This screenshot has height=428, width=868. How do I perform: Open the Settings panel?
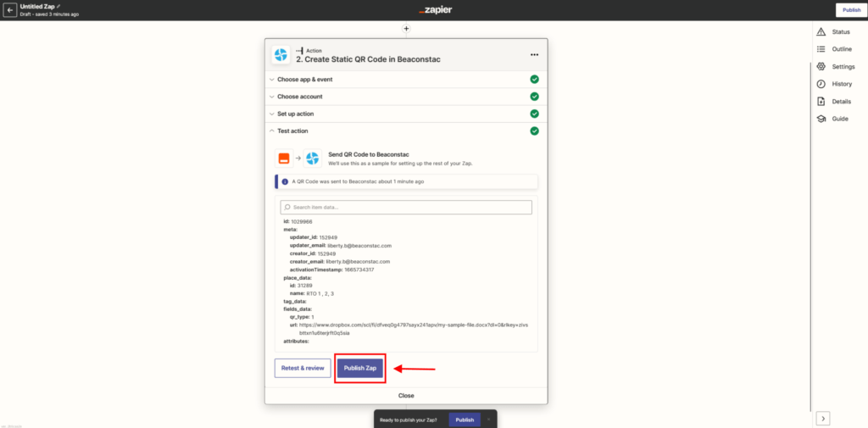click(x=843, y=66)
